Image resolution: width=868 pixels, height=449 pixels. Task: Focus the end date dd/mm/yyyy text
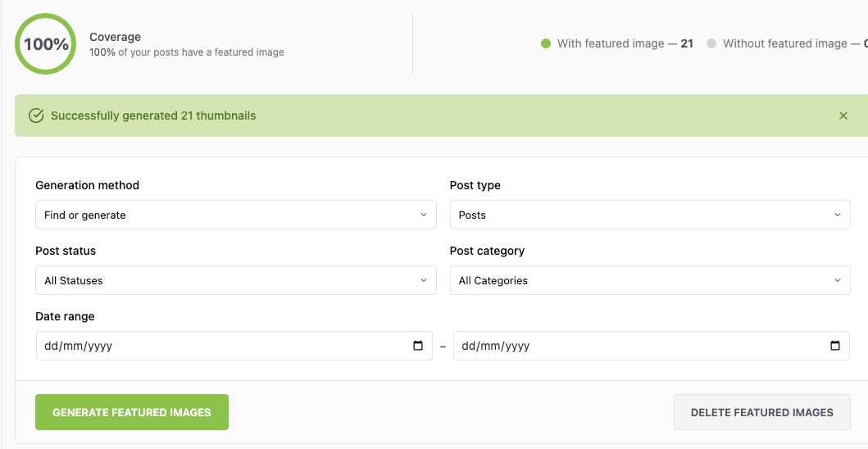pyautogui.click(x=496, y=346)
